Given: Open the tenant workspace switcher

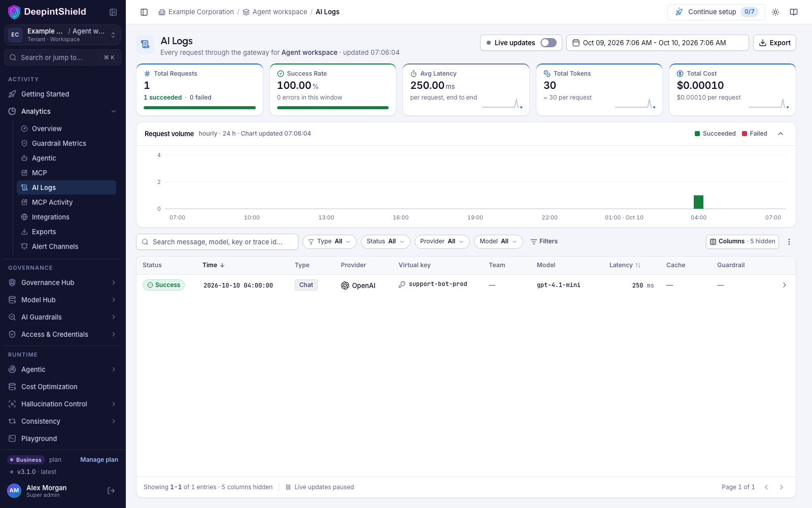Looking at the screenshot, I should pos(62,35).
